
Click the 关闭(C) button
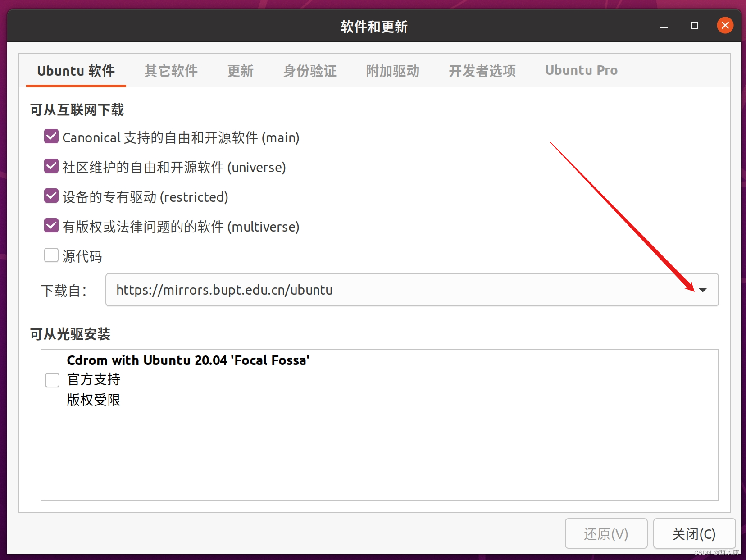click(x=694, y=534)
